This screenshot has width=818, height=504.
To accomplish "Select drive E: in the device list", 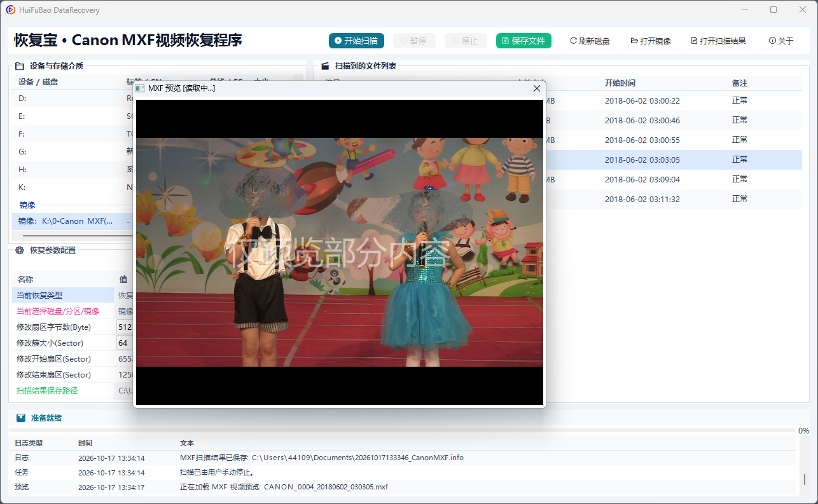I will (73, 116).
